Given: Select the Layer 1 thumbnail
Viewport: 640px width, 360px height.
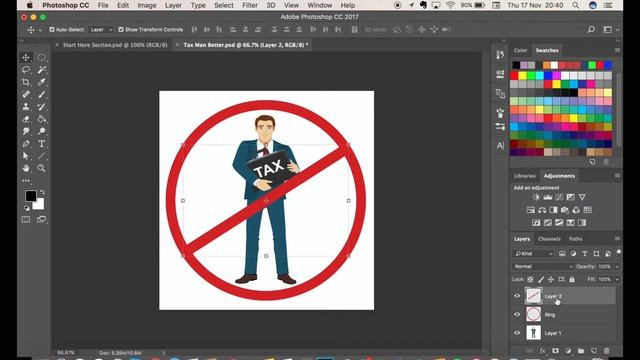Looking at the screenshot, I should [x=533, y=333].
